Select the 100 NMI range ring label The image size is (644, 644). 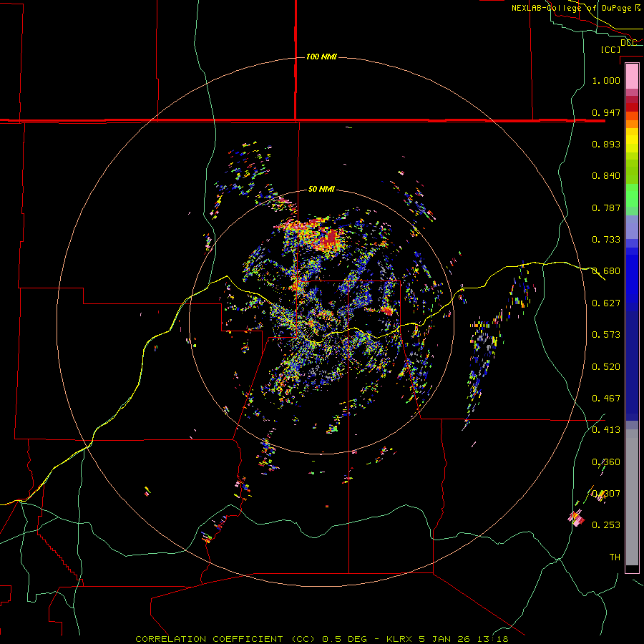click(x=321, y=57)
